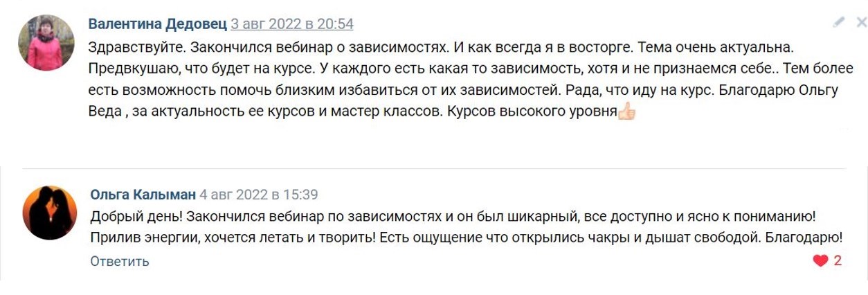
Task: Open the Валентина Дедовец name link
Action: (x=157, y=24)
